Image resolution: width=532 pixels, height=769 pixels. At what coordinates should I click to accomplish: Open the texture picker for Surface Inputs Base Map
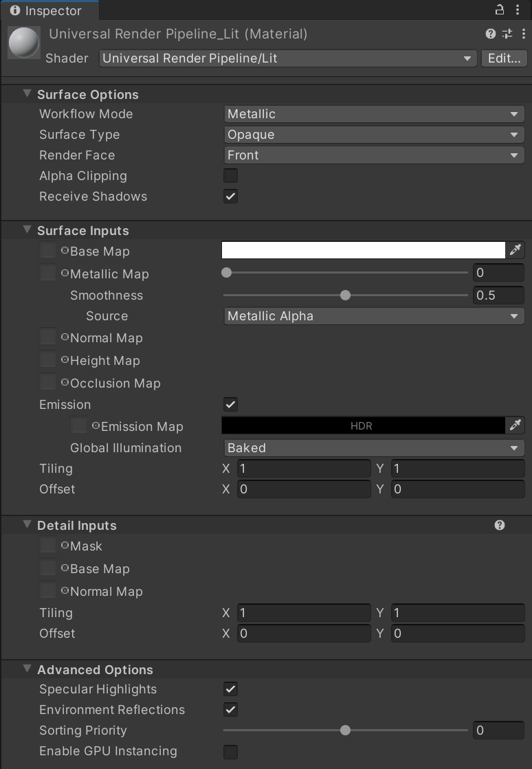[x=65, y=251]
